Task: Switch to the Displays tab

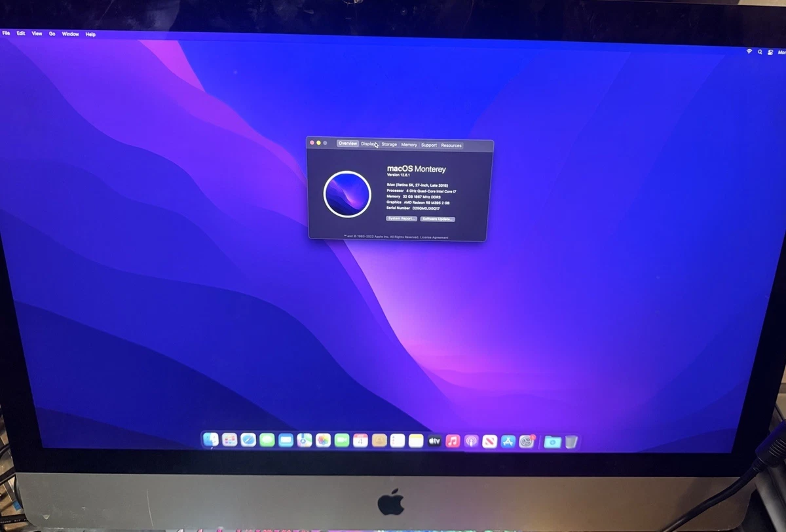Action: (369, 144)
